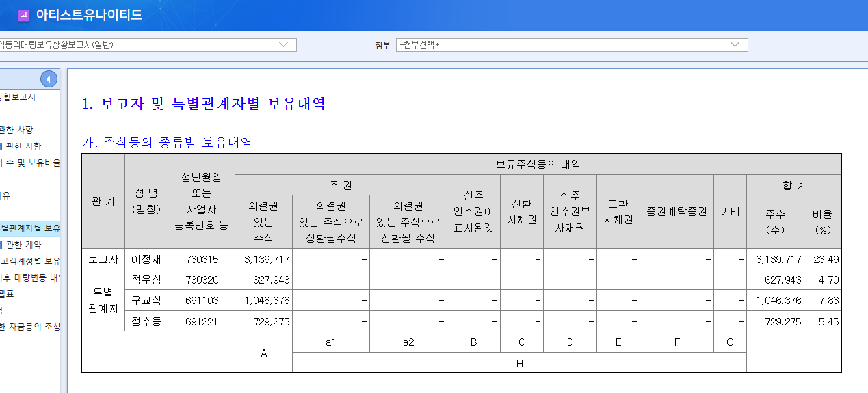The height and width of the screenshot is (393, 868).
Task: Click the footer cell labeled G
Action: [x=730, y=342]
